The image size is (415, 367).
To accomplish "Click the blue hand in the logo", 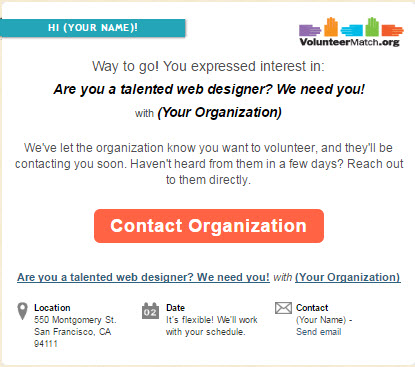I will pyautogui.click(x=352, y=30).
